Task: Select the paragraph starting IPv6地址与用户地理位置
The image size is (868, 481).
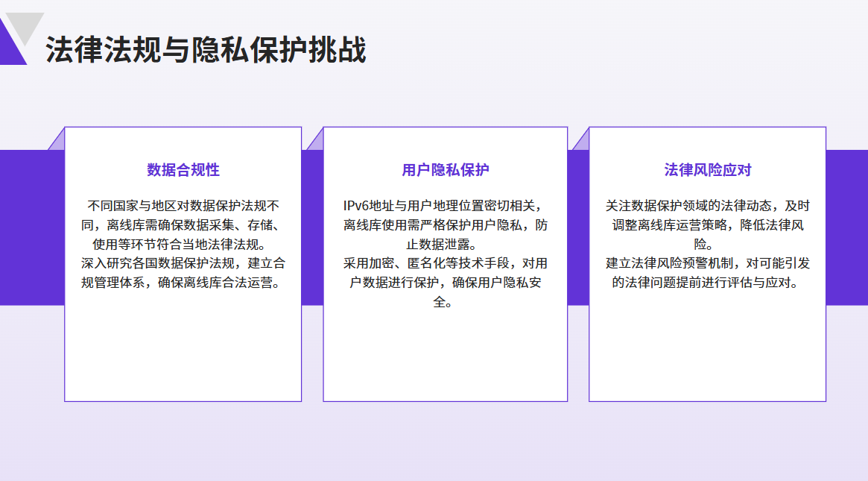Action: tap(446, 225)
